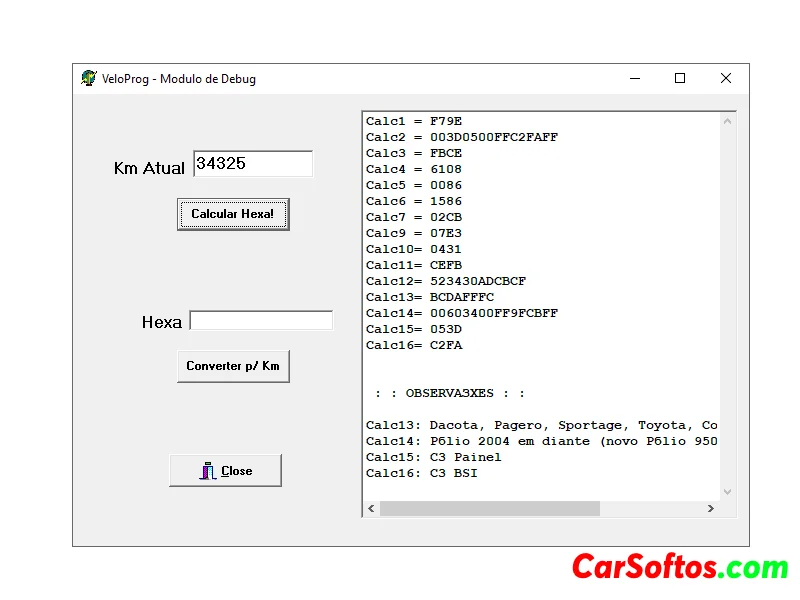800x600 pixels.
Task: Click the Close button with door icon
Action: tap(225, 471)
